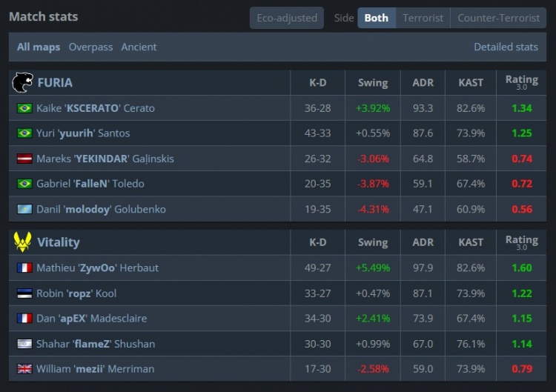Switch side filter to Counter-Terrorist
Image resolution: width=556 pixels, height=392 pixels.
click(498, 18)
